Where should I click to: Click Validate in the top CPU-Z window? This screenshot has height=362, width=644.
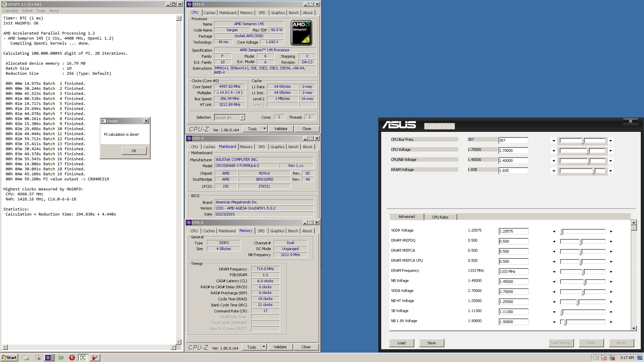pos(281,129)
